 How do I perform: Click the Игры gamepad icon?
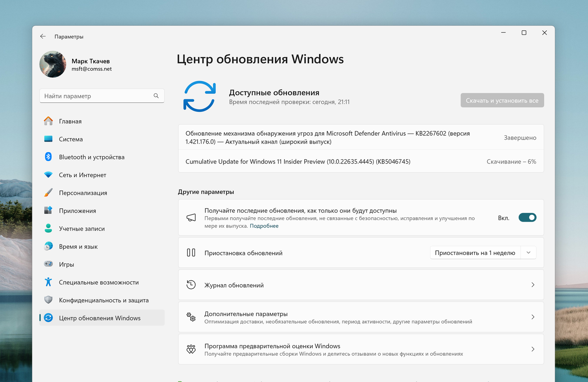click(x=48, y=264)
